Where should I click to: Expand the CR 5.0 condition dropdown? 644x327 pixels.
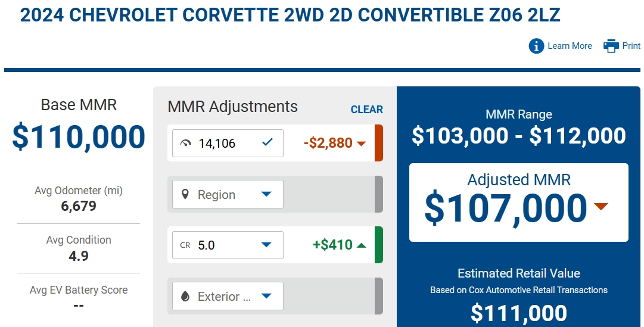click(x=228, y=245)
